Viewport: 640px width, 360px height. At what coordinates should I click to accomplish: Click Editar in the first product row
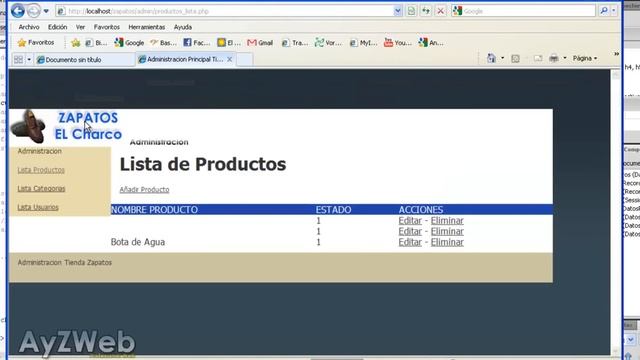410,220
